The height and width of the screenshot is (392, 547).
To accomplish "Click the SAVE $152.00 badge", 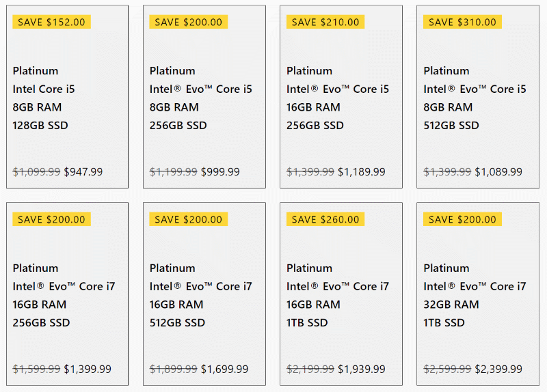I will [52, 22].
